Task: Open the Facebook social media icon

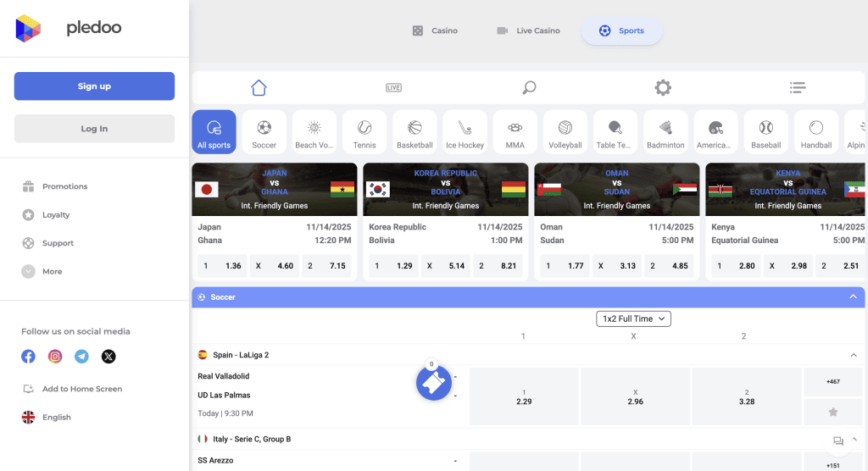Action: [x=29, y=357]
